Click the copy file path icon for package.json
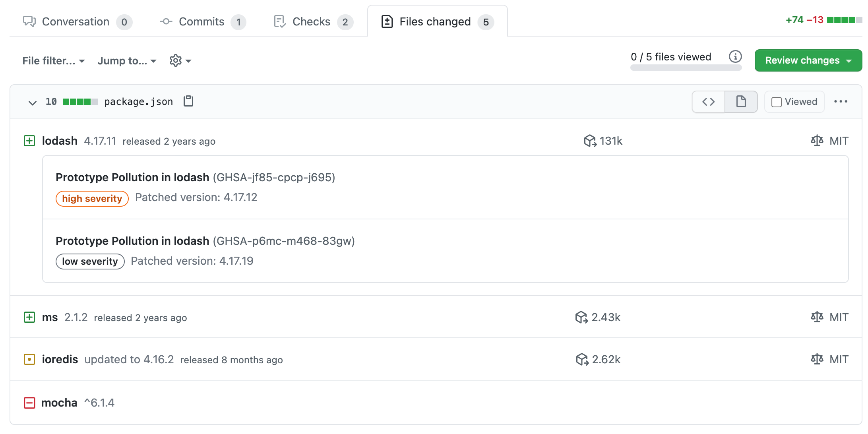The image size is (868, 434). [x=188, y=101]
